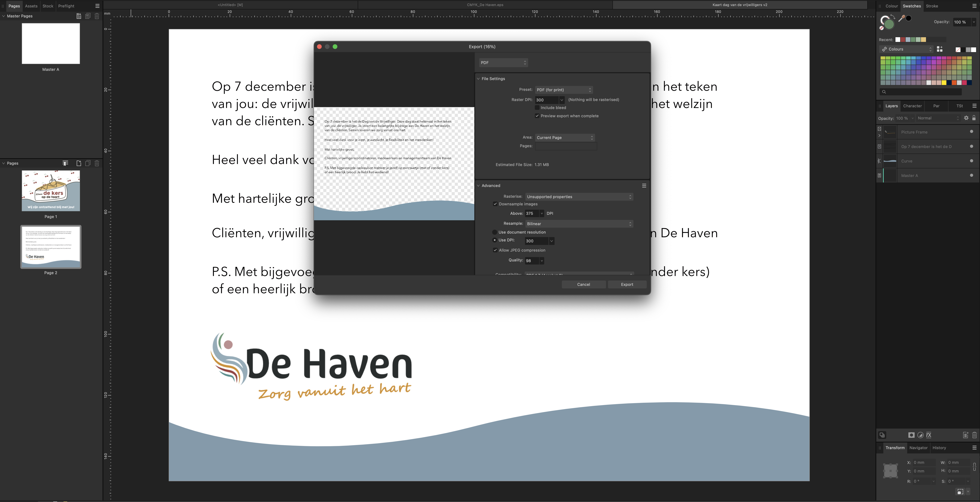
Task: Add a new layer in Layers panel
Action: (x=966, y=435)
